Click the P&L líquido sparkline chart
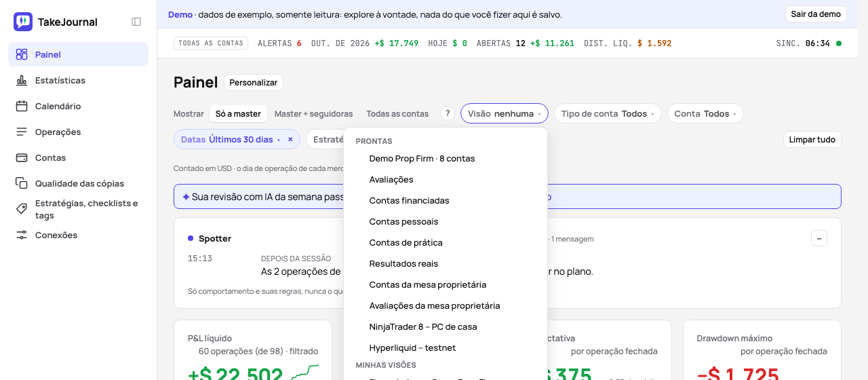 [305, 372]
